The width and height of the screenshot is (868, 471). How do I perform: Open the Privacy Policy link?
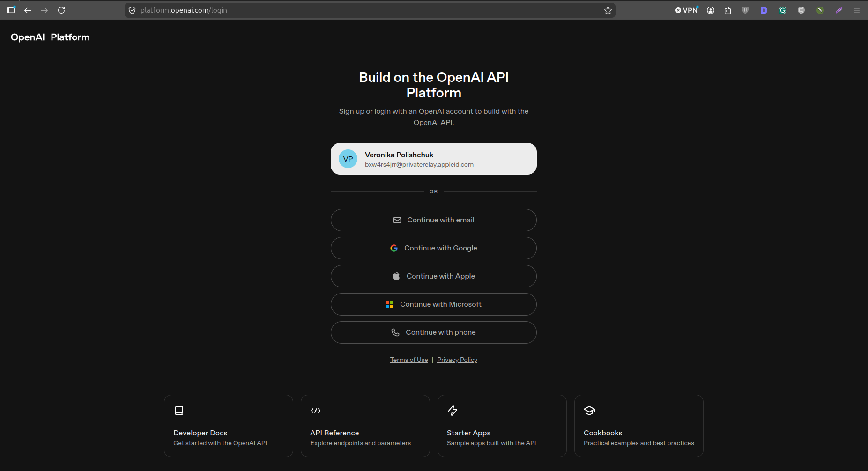point(457,360)
